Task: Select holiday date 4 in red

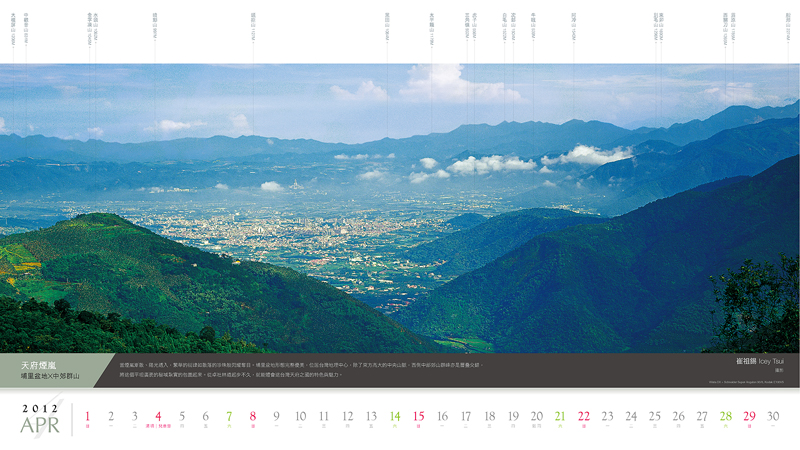Action: point(158,416)
